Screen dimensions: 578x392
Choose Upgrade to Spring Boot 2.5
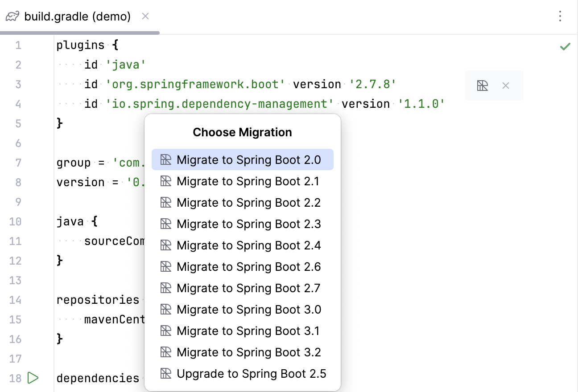[x=252, y=374]
